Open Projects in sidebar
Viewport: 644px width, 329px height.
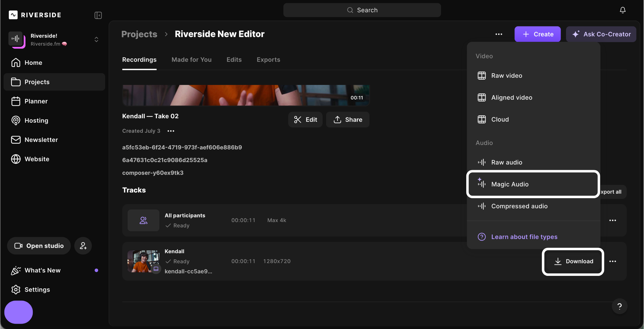click(54, 82)
